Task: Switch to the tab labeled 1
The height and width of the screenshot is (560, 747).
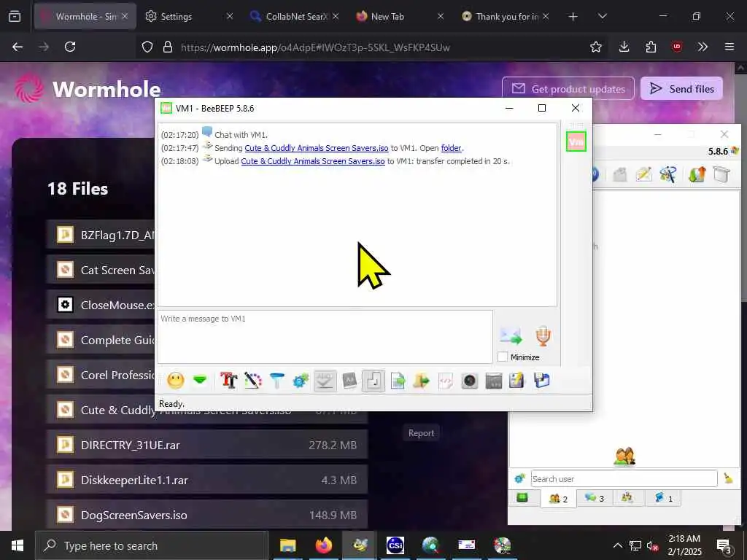Action: pos(664,498)
